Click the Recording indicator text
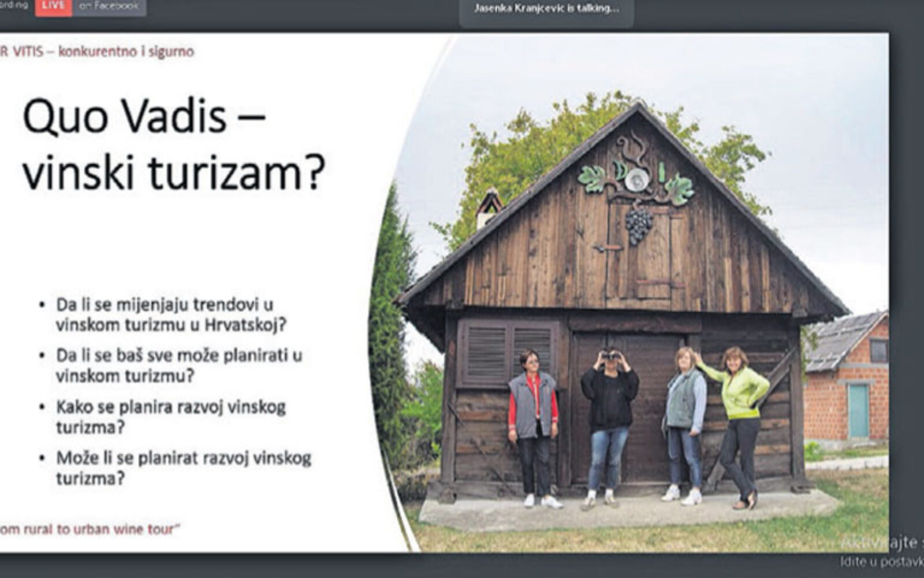 (x=14, y=6)
